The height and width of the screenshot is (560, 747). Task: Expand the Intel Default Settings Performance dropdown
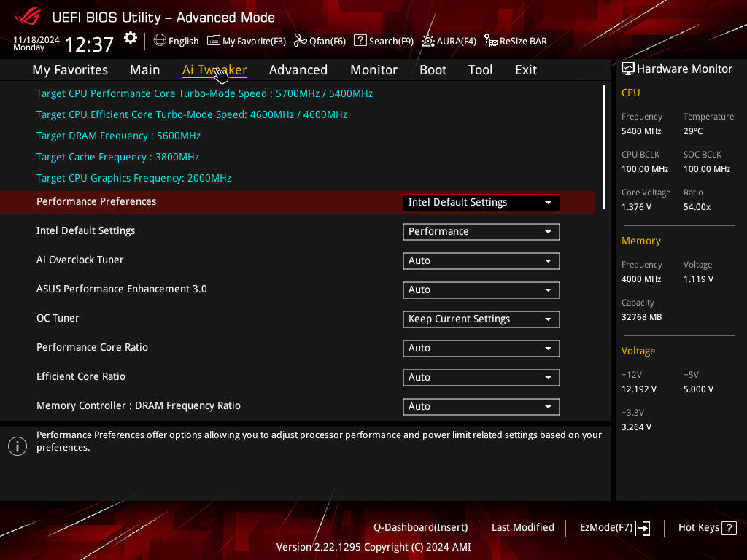tap(481, 231)
